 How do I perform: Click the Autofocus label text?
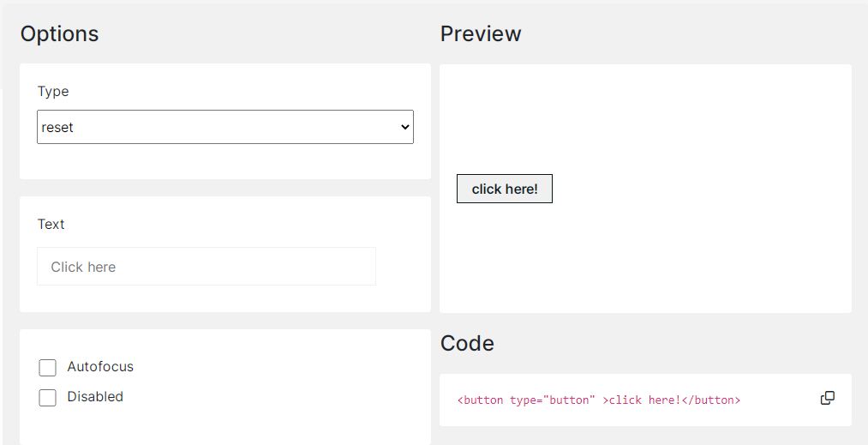click(x=100, y=367)
